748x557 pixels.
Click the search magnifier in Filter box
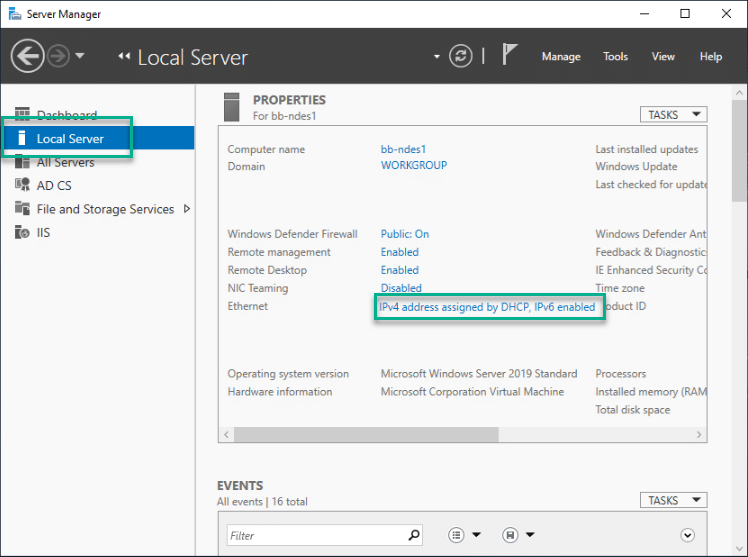[x=414, y=535]
